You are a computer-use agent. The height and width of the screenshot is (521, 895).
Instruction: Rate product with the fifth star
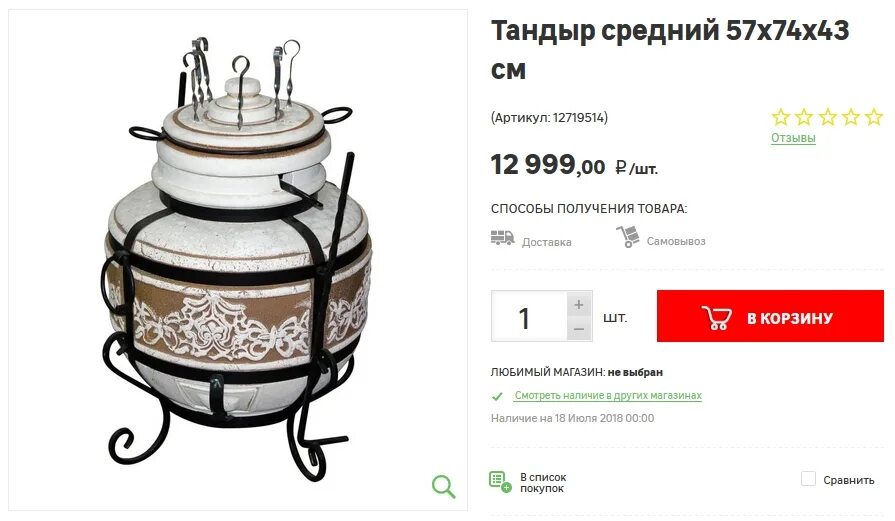coord(873,118)
